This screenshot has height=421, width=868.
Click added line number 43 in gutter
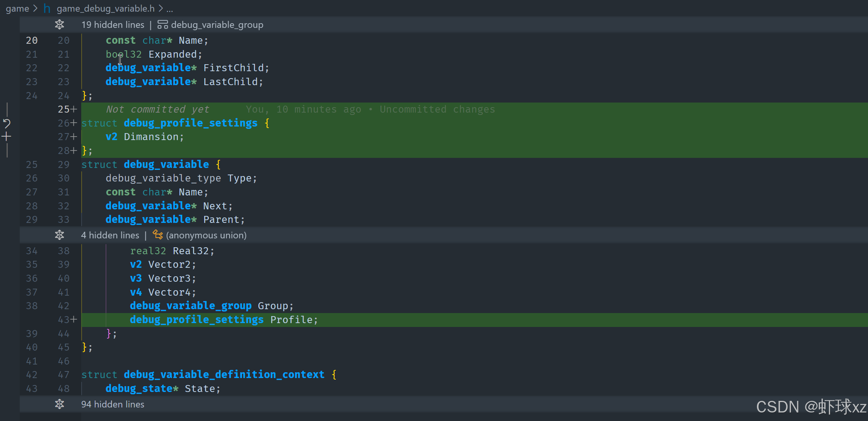click(x=64, y=320)
